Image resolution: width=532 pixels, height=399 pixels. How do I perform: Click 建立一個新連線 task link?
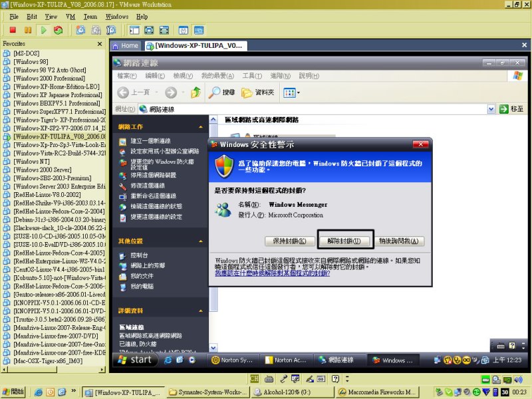pos(150,141)
